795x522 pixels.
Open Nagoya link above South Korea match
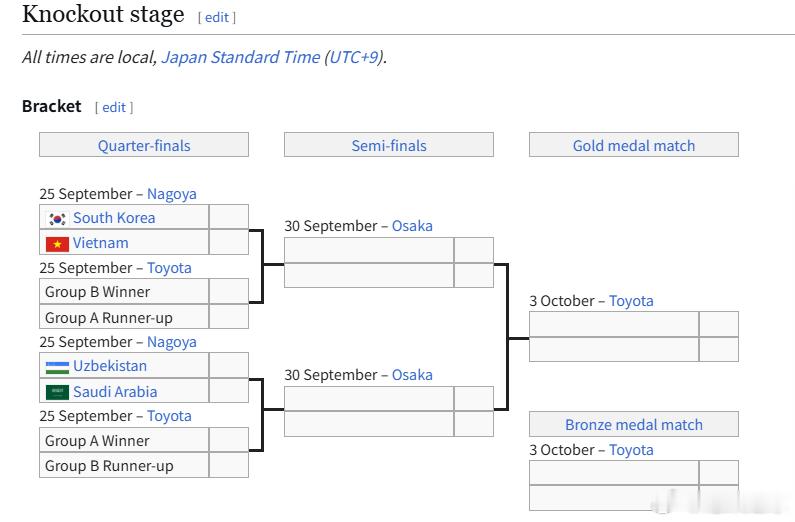coord(172,194)
